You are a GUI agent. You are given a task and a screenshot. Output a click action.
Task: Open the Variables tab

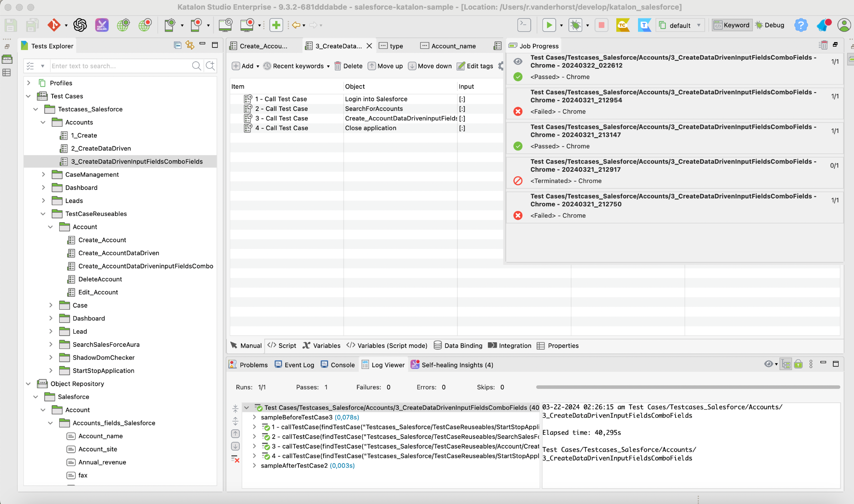click(322, 345)
